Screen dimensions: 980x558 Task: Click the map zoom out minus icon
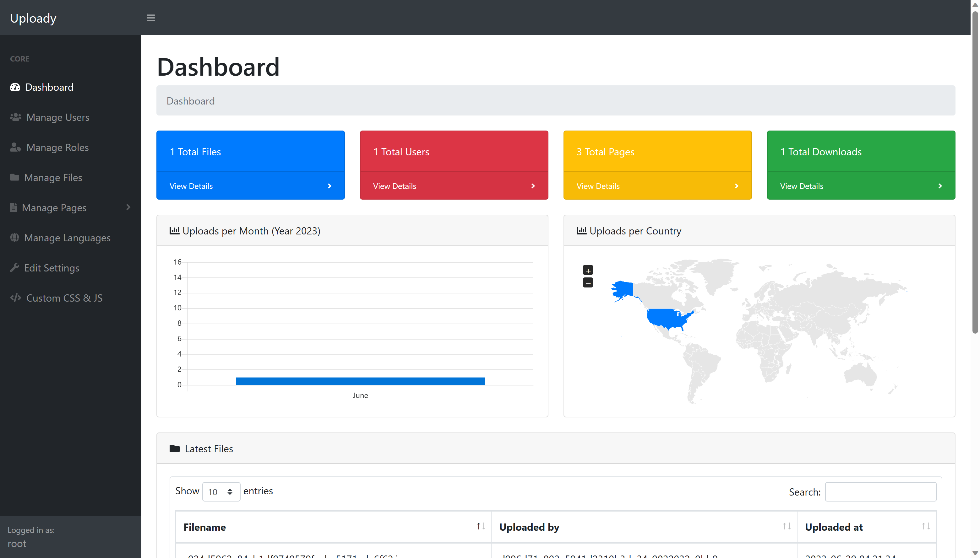[588, 283]
